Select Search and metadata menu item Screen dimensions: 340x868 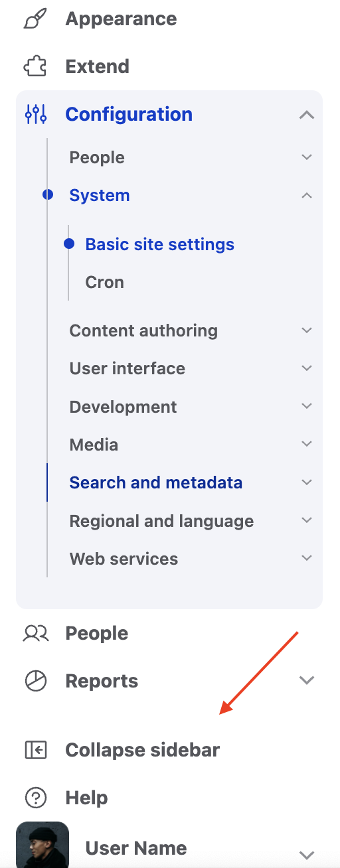pyautogui.click(x=156, y=482)
